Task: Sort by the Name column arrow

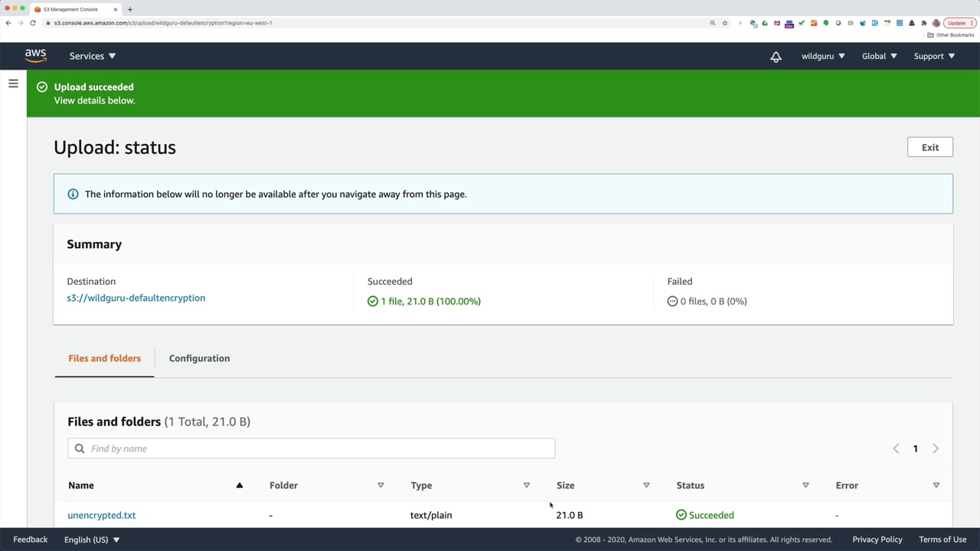Action: tap(239, 485)
